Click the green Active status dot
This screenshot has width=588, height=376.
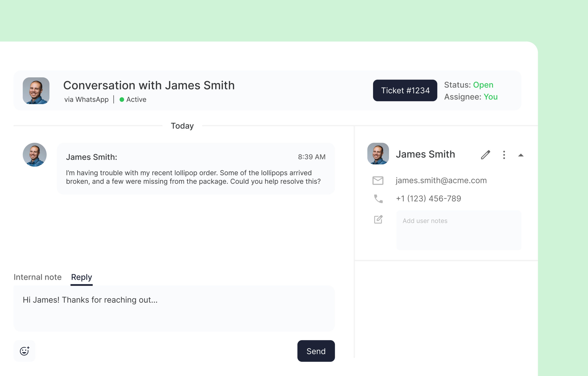click(122, 100)
